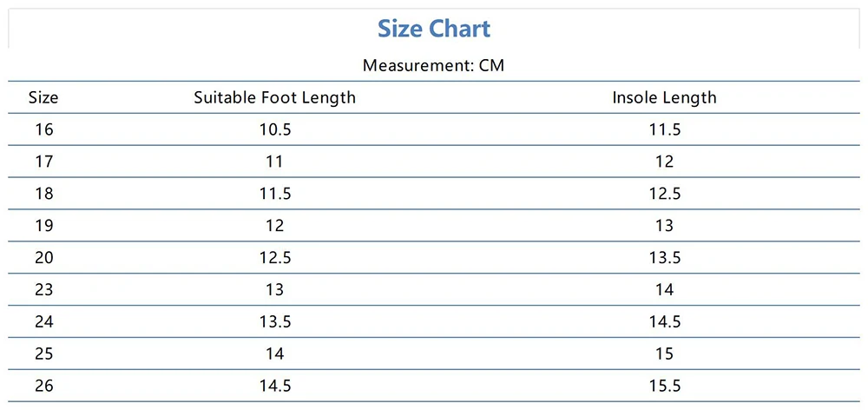Click size 26 in the Size column
This screenshot has width=868, height=410.
click(43, 387)
